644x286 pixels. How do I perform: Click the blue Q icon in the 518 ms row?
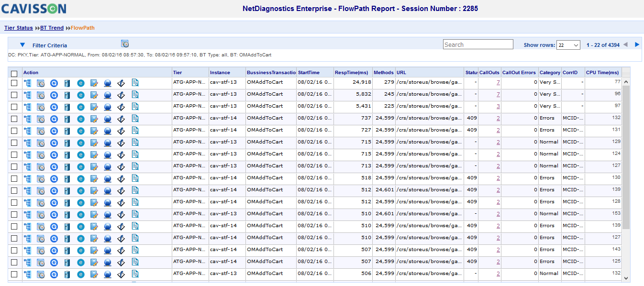point(54,178)
